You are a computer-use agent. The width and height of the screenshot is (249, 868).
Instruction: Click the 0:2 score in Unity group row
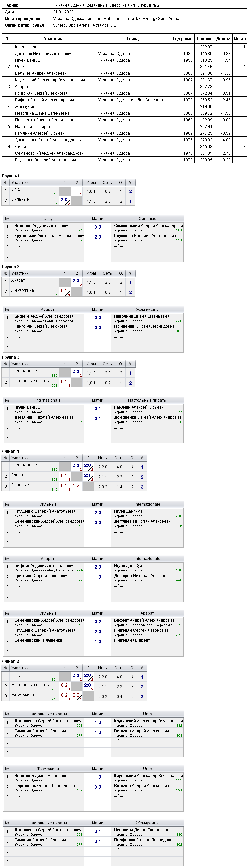[76, 191]
